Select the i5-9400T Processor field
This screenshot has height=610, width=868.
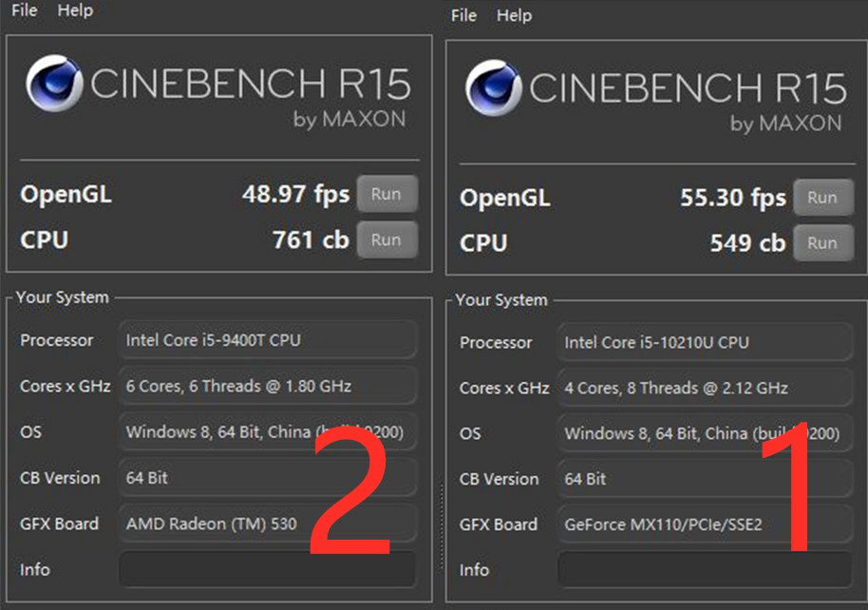pyautogui.click(x=267, y=339)
